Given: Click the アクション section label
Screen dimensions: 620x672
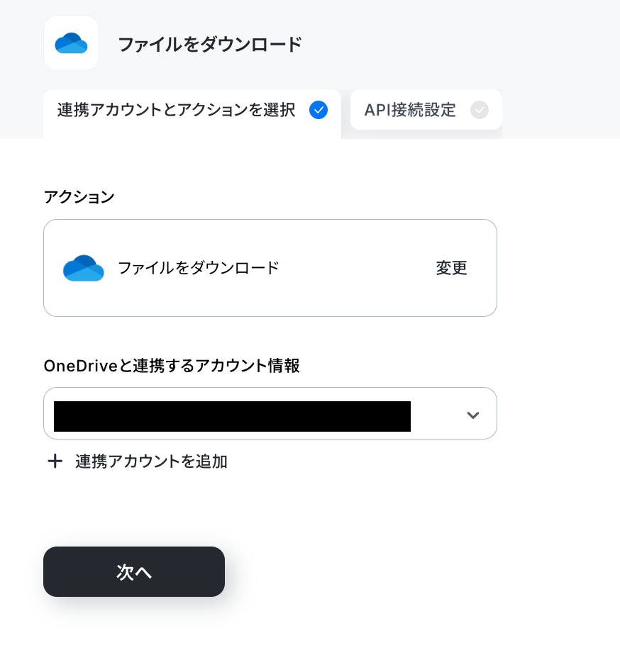Looking at the screenshot, I should 79,197.
